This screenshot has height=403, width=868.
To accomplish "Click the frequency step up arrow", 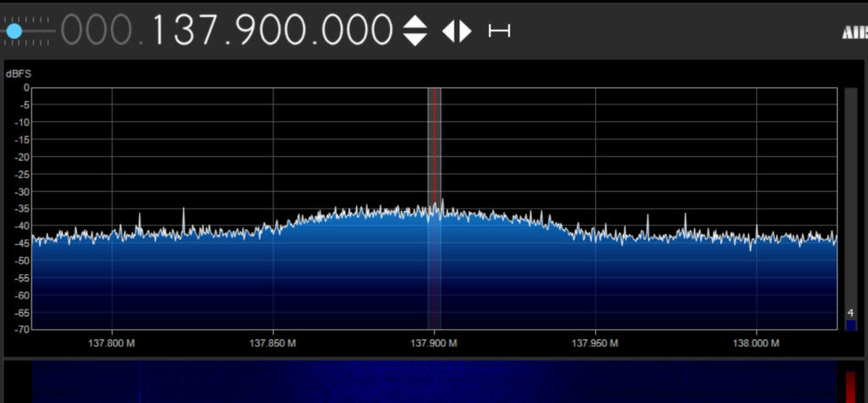I will (415, 23).
